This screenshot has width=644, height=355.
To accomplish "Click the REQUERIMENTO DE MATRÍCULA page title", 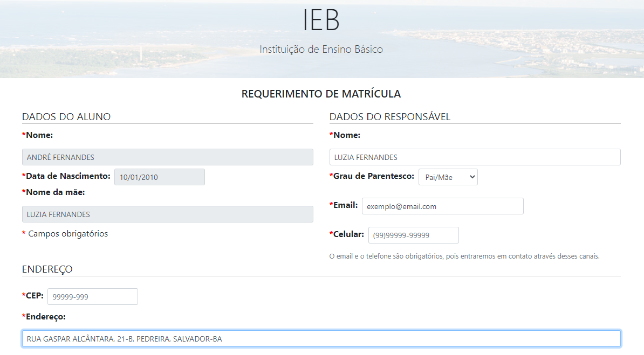I will click(321, 94).
